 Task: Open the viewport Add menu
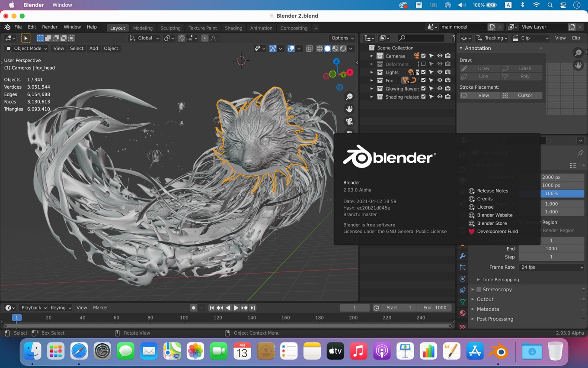click(93, 48)
